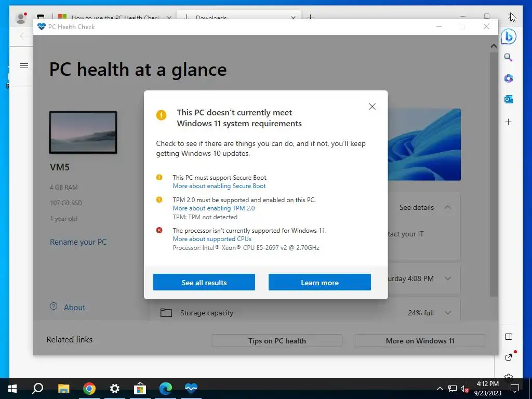The height and width of the screenshot is (399, 532).
Task: Click the 'PC health at a glance' heading
Action: (x=138, y=70)
